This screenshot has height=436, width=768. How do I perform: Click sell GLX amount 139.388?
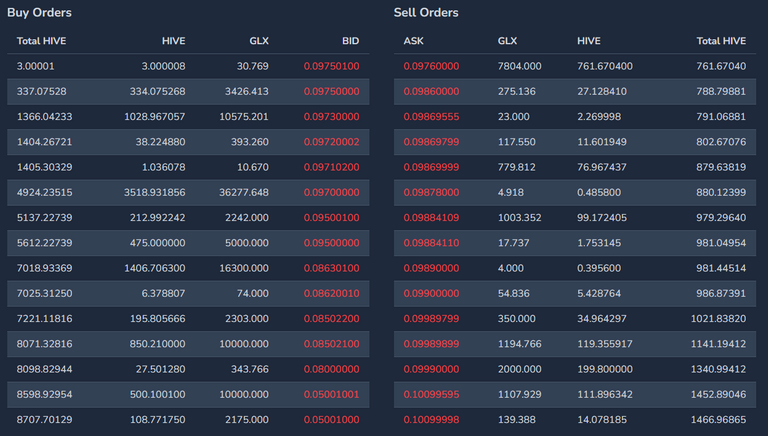click(x=517, y=419)
